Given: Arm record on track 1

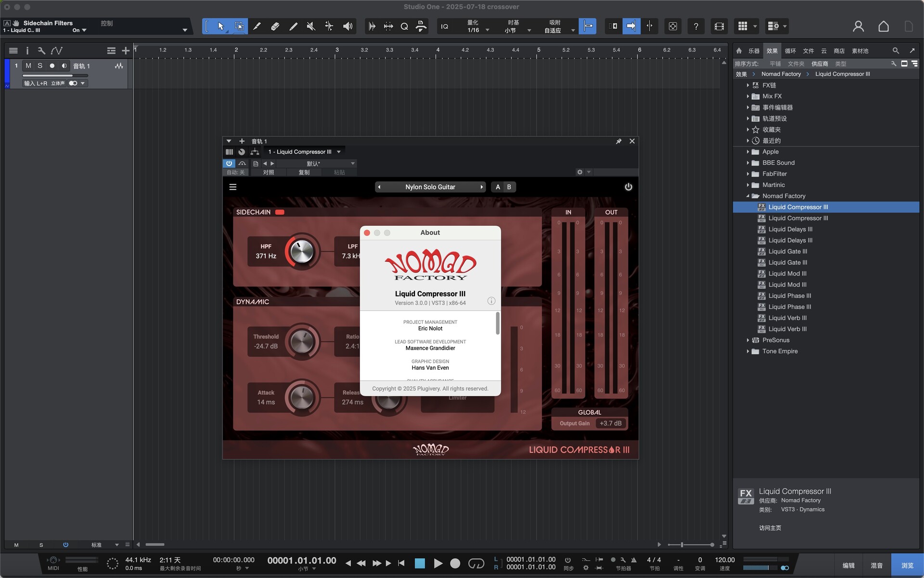Looking at the screenshot, I should [52, 66].
